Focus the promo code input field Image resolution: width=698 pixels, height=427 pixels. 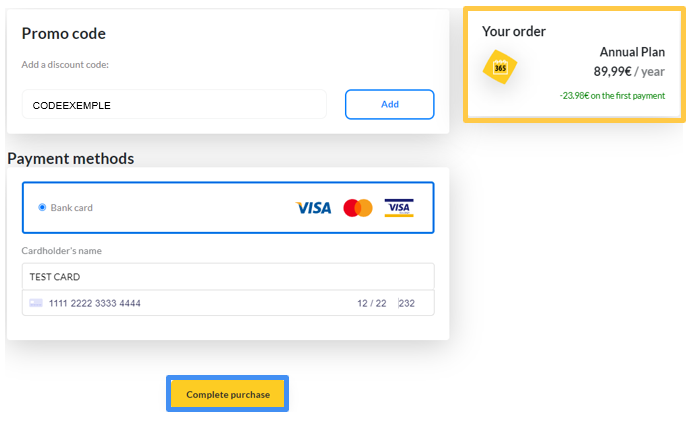coord(174,105)
